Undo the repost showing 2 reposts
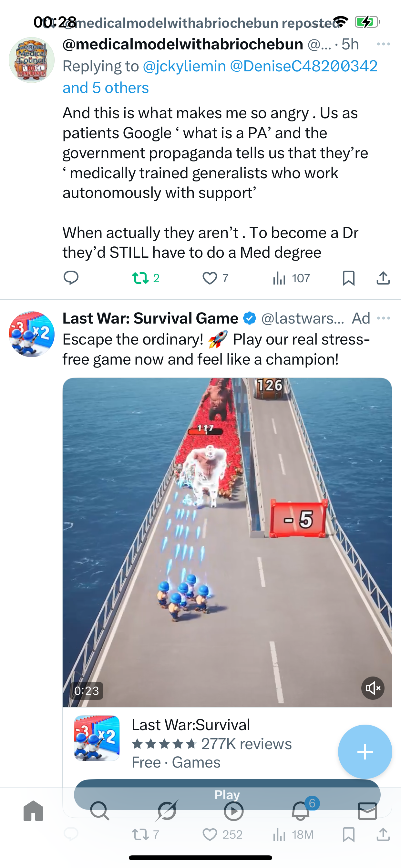 pyautogui.click(x=145, y=278)
